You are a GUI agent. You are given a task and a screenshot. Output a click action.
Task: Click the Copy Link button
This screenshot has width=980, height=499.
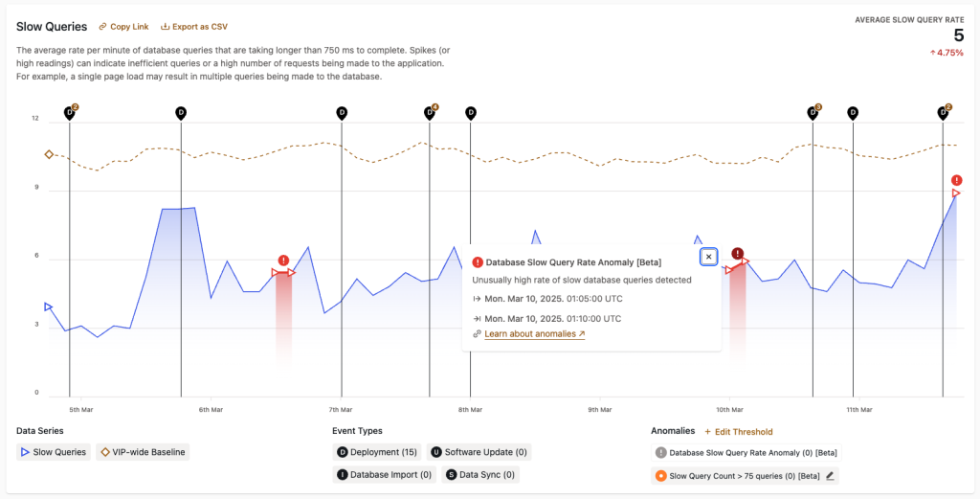123,27
